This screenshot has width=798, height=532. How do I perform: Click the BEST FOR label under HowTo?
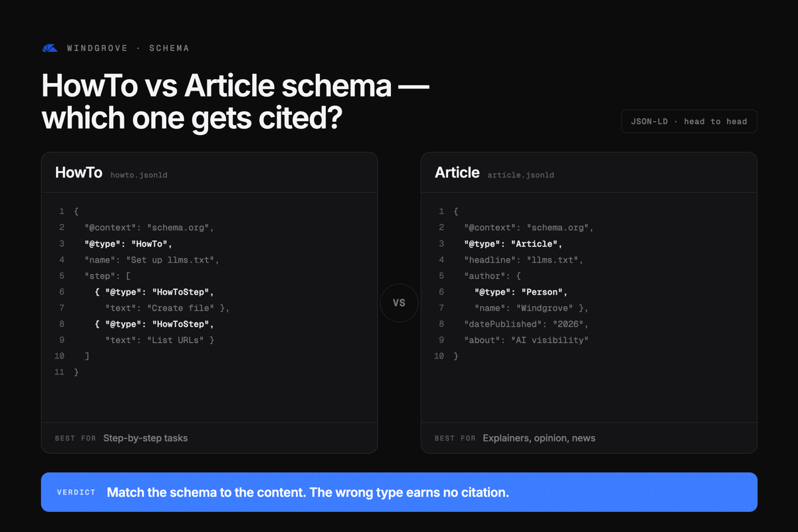tap(75, 438)
